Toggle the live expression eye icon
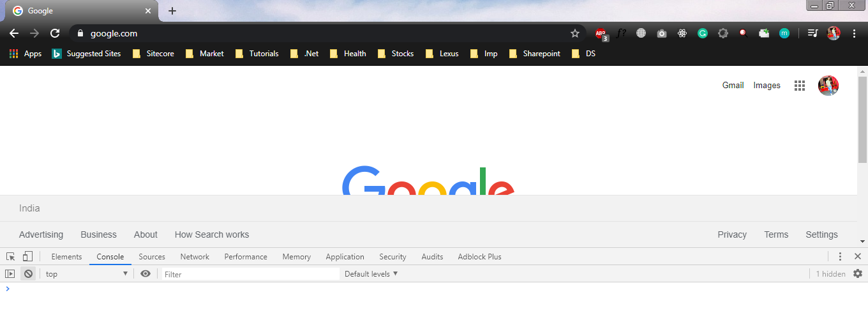868x322 pixels. [146, 273]
